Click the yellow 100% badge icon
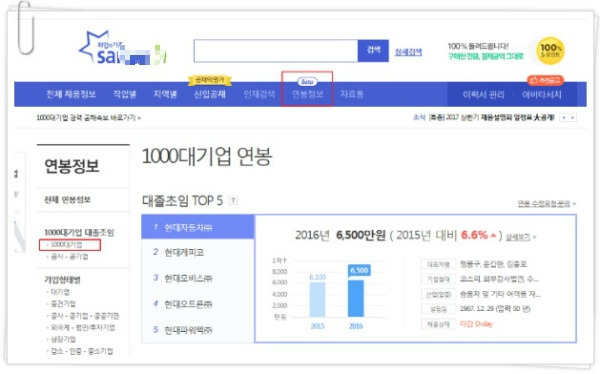600x374 pixels. tap(550, 51)
